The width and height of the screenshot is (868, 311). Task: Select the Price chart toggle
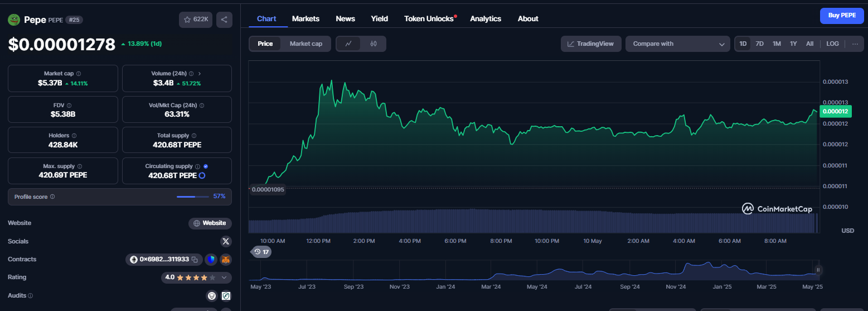pos(265,44)
